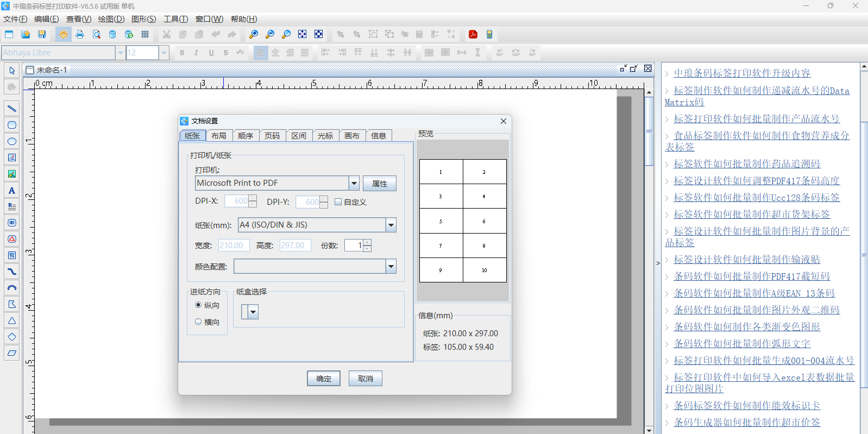This screenshot has width=868, height=434.
Task: Click the zoom in magnifier icon
Action: (x=254, y=34)
